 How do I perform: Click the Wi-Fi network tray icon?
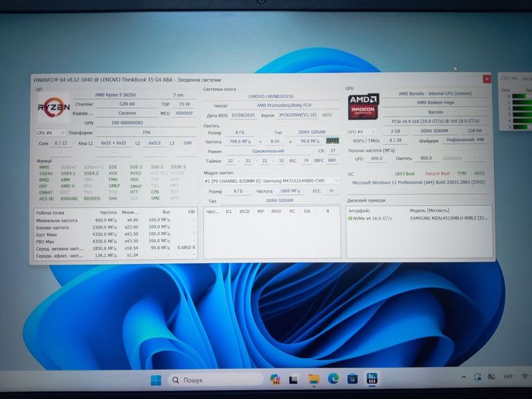coord(525,376)
